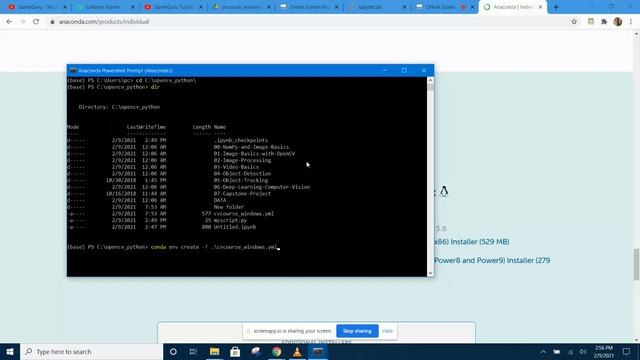
Task: Open the Powershell terminal taskbar icon
Action: pos(318,351)
